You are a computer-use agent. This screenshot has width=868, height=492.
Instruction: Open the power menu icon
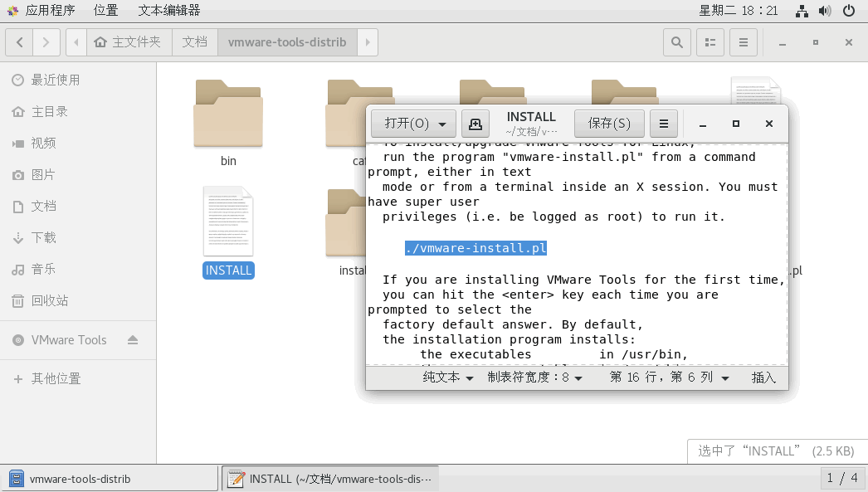click(x=849, y=11)
